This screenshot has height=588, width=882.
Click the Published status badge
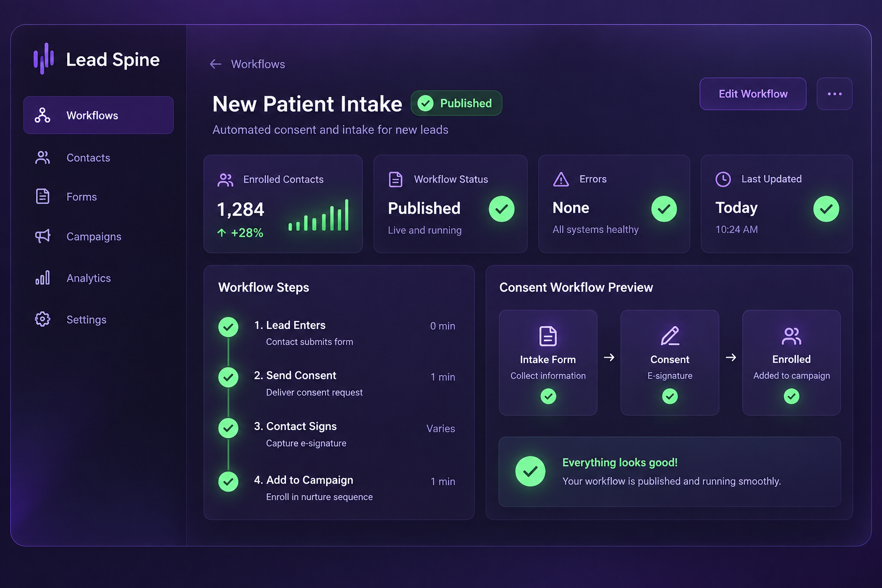tap(457, 103)
